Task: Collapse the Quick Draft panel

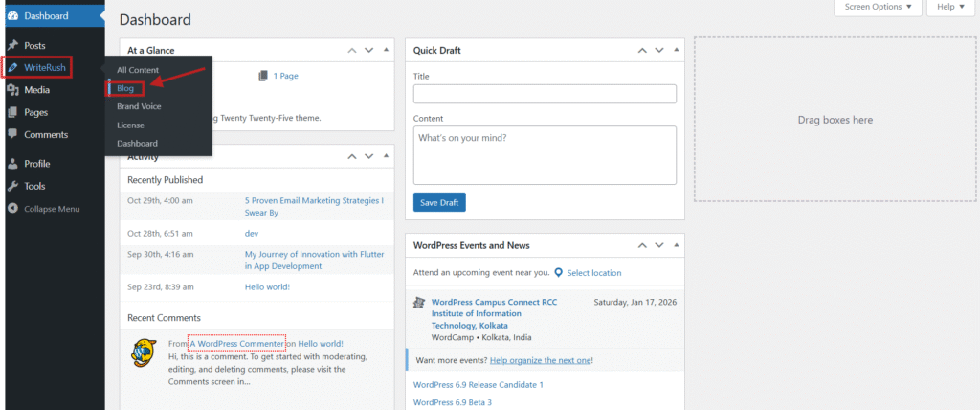Action: pos(676,50)
